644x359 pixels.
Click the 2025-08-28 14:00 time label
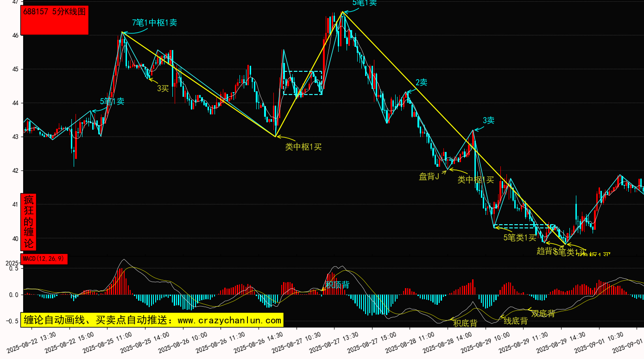pyautogui.click(x=448, y=342)
